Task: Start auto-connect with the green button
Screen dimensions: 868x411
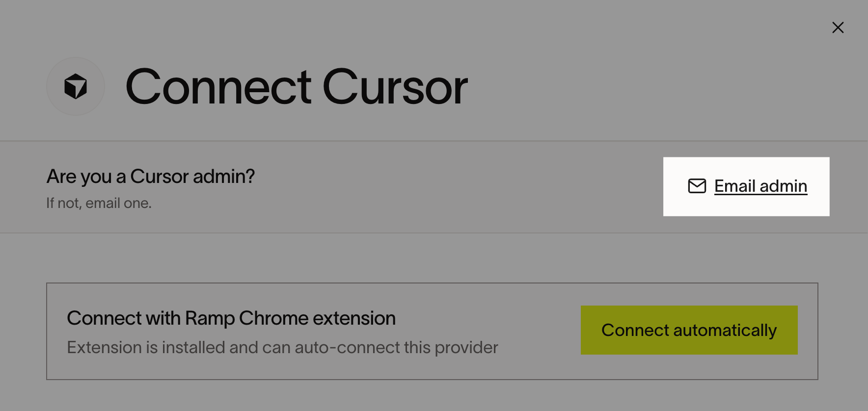Action: click(689, 330)
